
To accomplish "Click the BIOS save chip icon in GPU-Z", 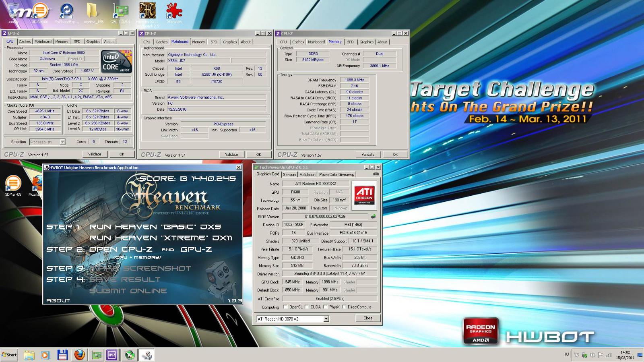I will point(373,217).
